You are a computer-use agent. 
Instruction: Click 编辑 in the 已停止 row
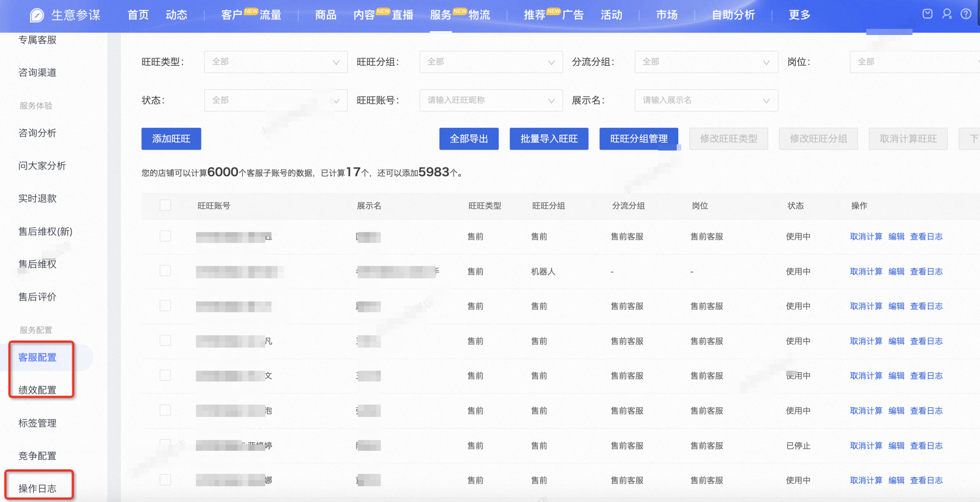coord(896,445)
